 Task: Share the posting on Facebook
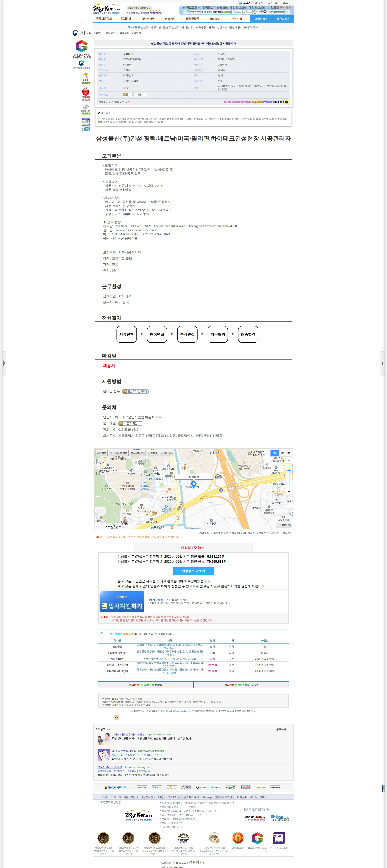[282, 102]
